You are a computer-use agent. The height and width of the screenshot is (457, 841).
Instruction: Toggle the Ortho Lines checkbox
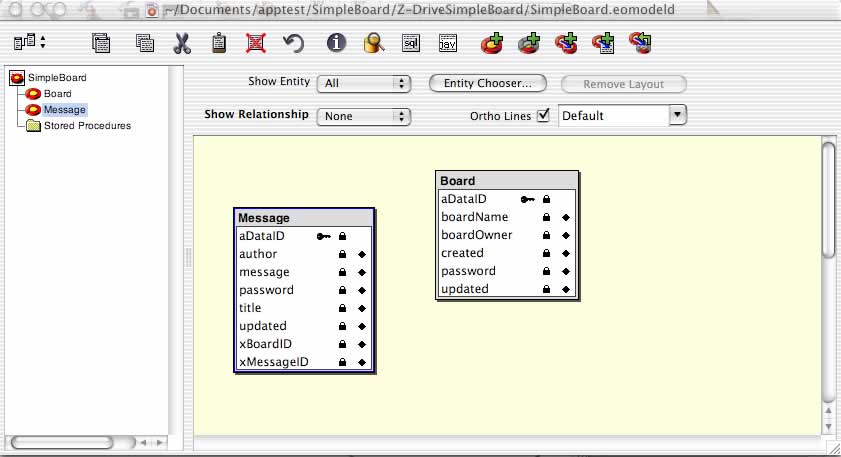[x=544, y=115]
